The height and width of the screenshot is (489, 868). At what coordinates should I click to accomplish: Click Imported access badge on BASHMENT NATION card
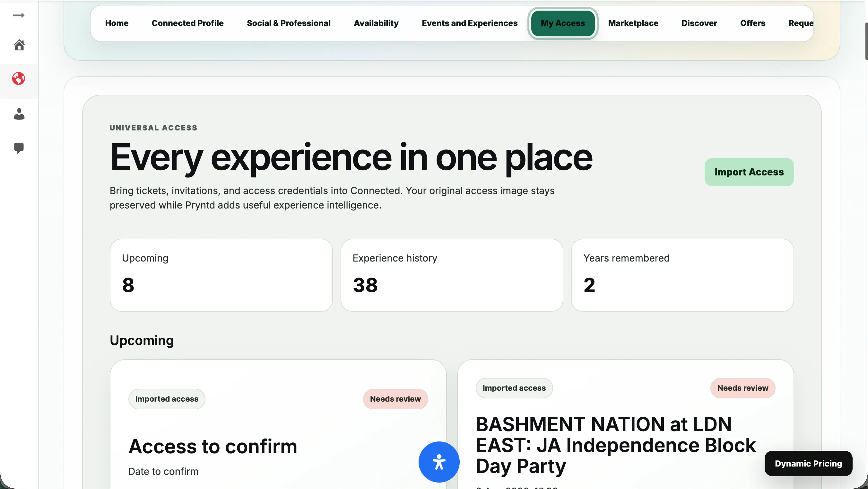click(x=514, y=388)
